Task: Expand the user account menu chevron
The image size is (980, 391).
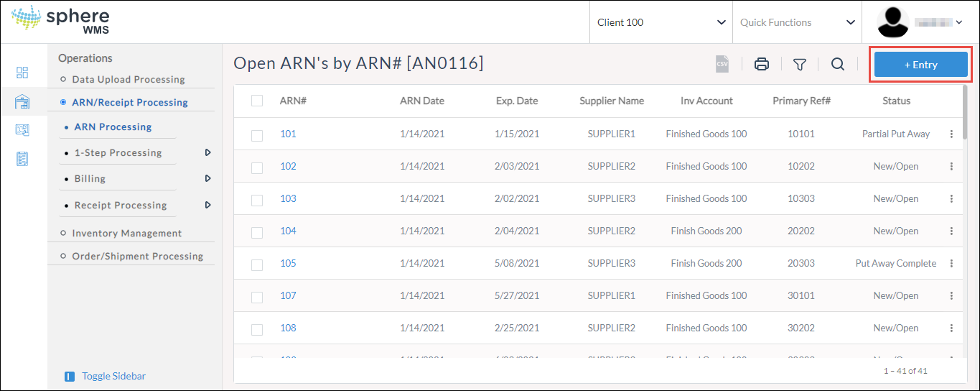Action: click(959, 22)
